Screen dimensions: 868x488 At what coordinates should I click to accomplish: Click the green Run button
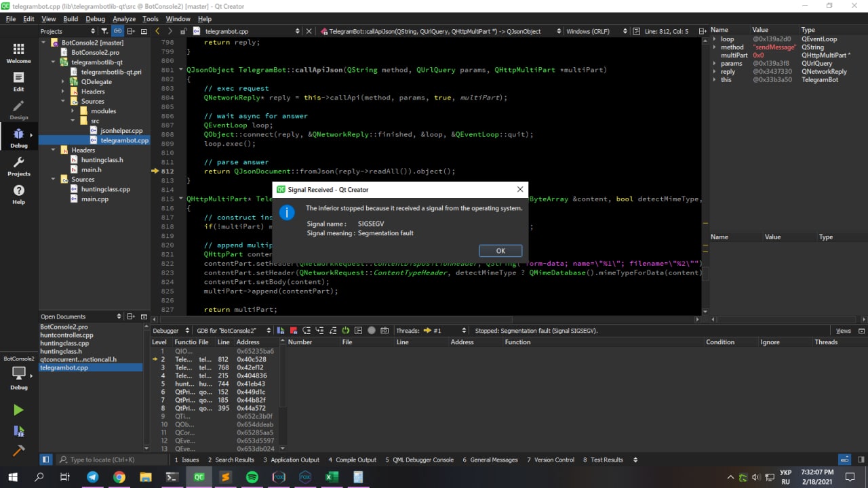tap(18, 409)
